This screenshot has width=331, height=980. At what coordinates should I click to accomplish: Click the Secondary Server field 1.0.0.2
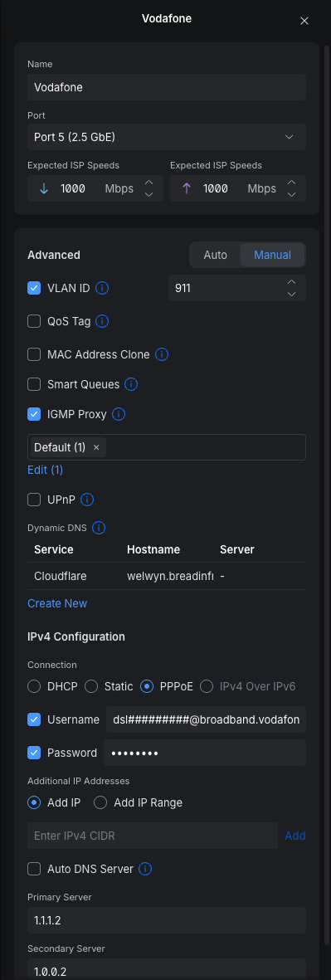pyautogui.click(x=167, y=969)
